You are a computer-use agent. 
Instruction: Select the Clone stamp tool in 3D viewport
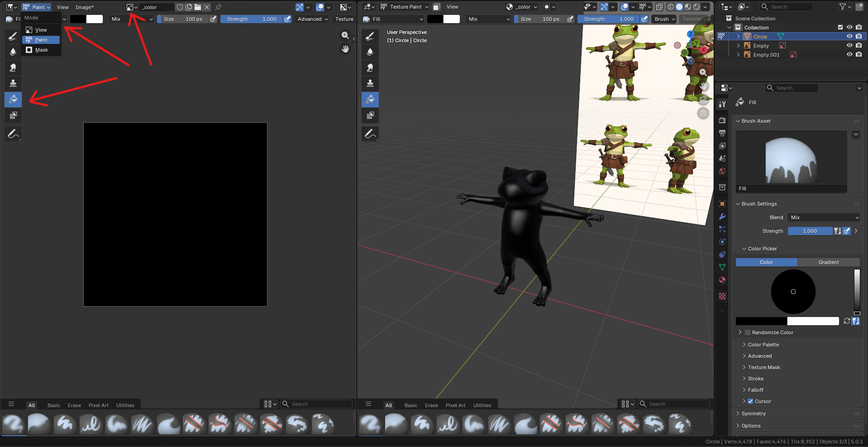[x=370, y=83]
